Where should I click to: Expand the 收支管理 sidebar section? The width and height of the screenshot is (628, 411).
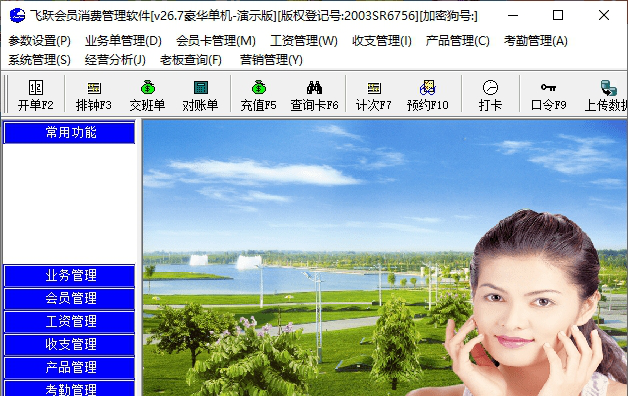[x=69, y=345]
